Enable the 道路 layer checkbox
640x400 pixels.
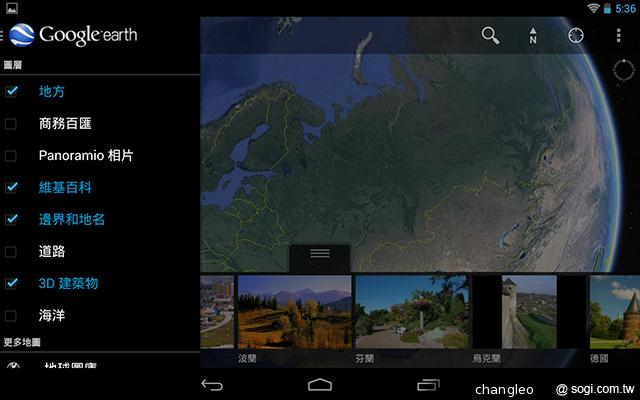[11, 251]
